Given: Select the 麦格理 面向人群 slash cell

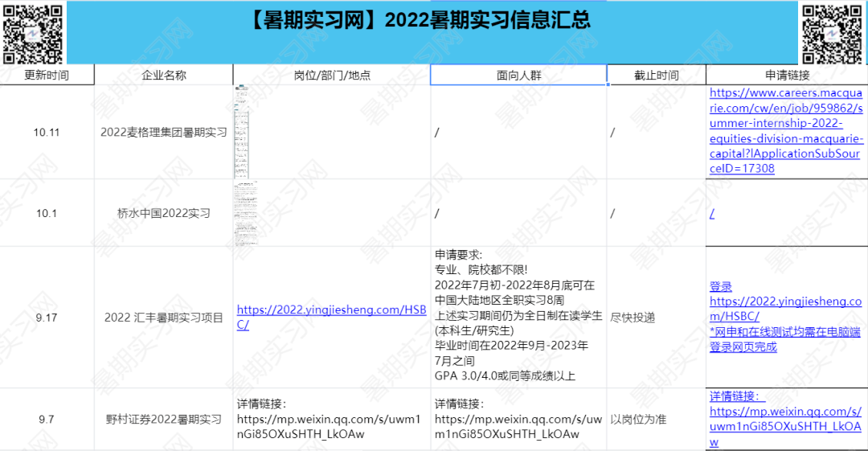Looking at the screenshot, I should tap(518, 133).
